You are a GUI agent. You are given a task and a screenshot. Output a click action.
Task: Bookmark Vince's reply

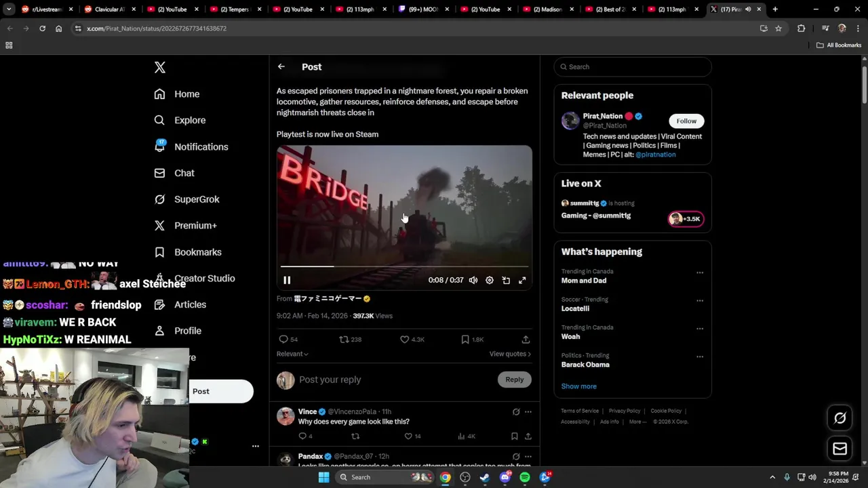coord(514,436)
